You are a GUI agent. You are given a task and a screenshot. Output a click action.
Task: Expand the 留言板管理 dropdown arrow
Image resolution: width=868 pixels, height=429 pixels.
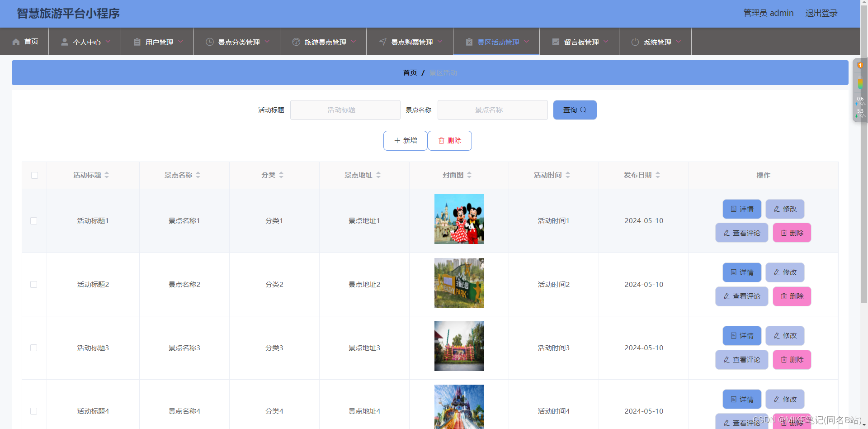[x=606, y=42]
